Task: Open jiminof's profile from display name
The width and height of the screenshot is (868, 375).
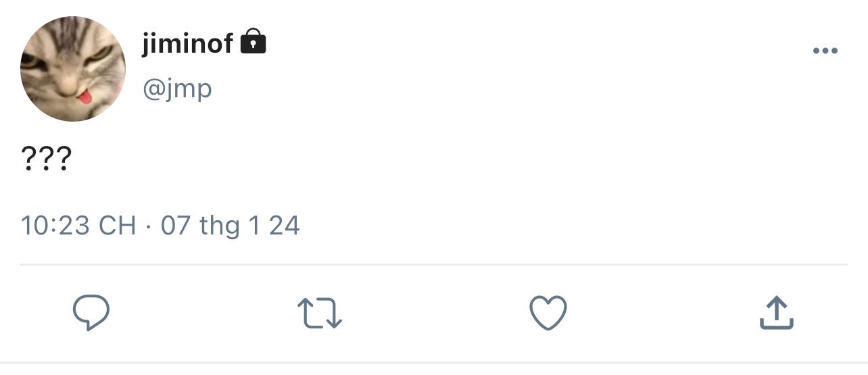Action: coord(188,43)
